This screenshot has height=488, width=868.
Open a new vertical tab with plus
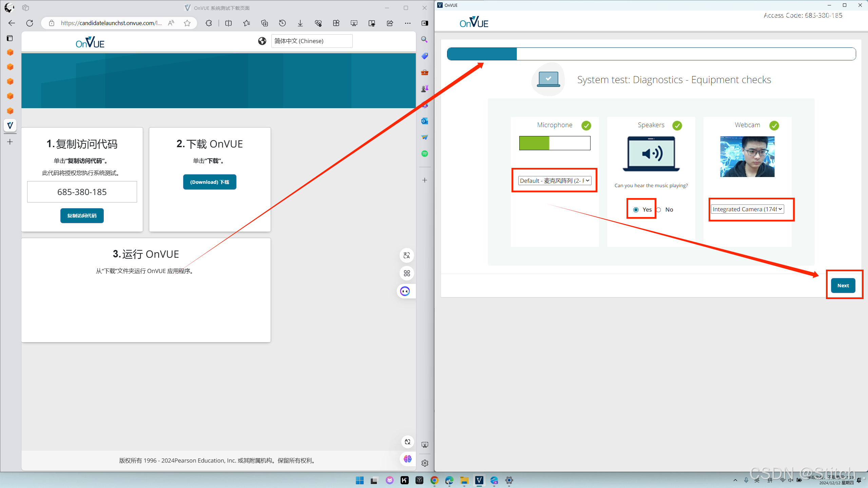(x=10, y=142)
